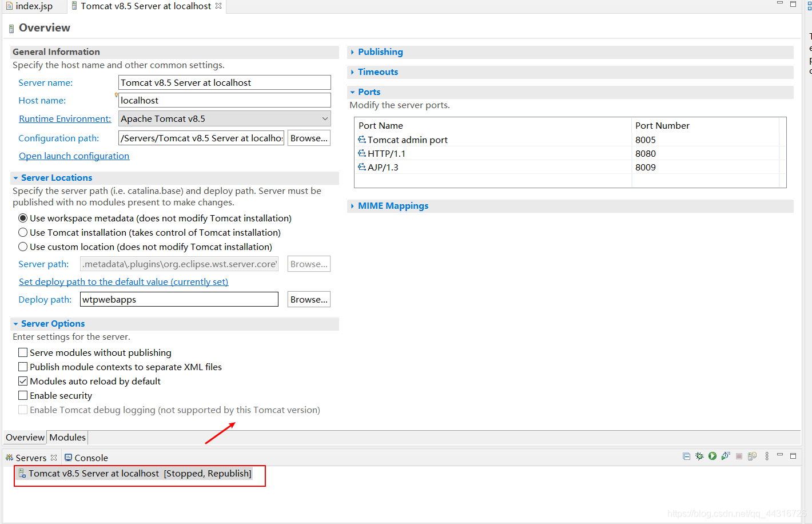The width and height of the screenshot is (812, 524).
Task: Click the Collapse All icon in Servers view
Action: (686, 456)
